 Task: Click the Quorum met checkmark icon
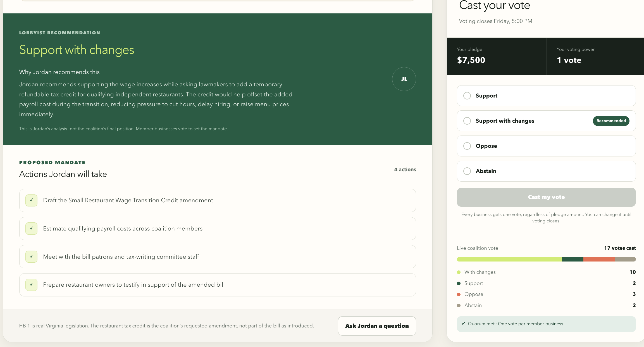point(464,324)
